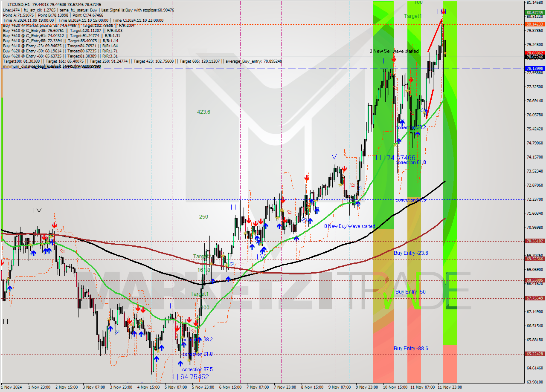Click the '6 Nov 15:00' time axis label

pos(231,387)
